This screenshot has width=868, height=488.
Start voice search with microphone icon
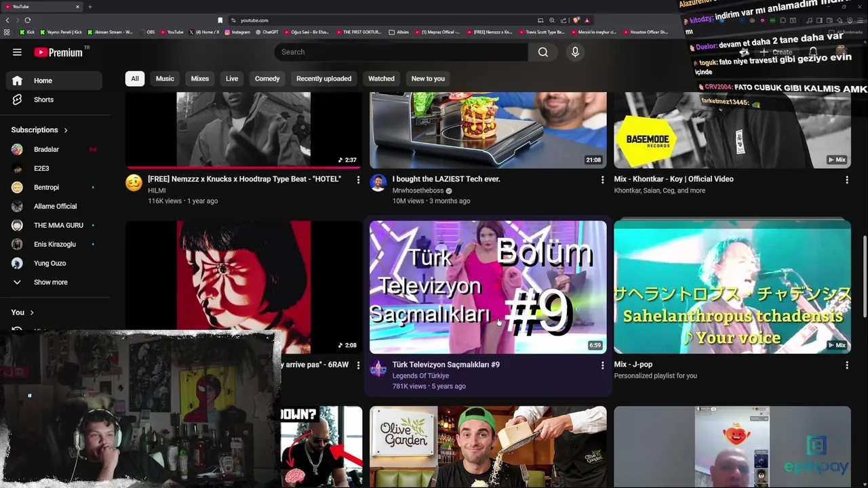pos(575,52)
